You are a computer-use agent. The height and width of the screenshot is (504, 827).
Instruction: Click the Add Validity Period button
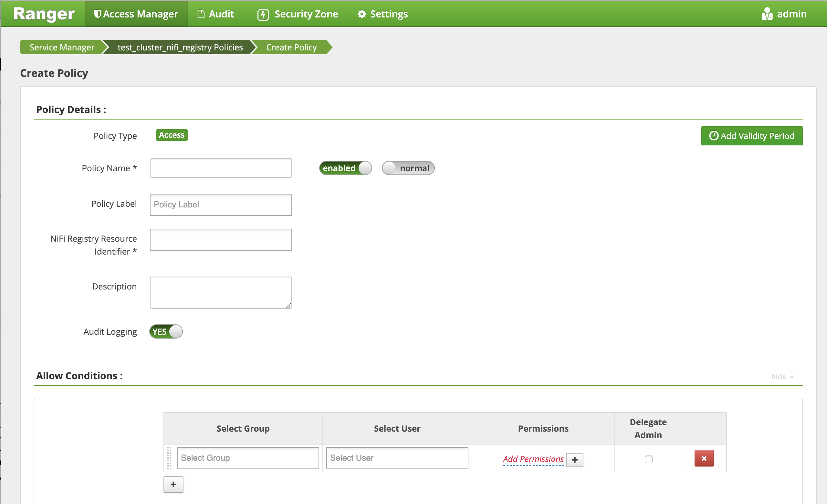pyautogui.click(x=752, y=136)
